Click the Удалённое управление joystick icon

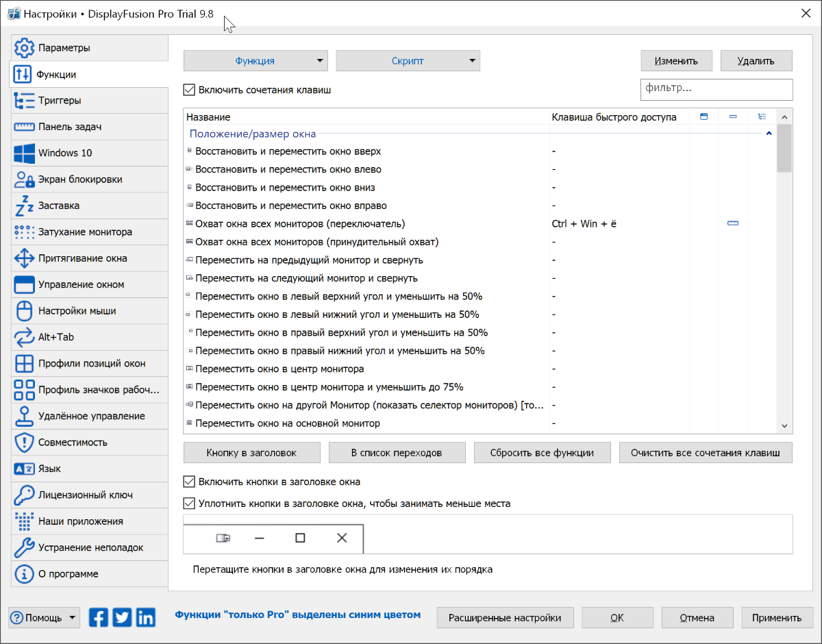pyautogui.click(x=24, y=416)
